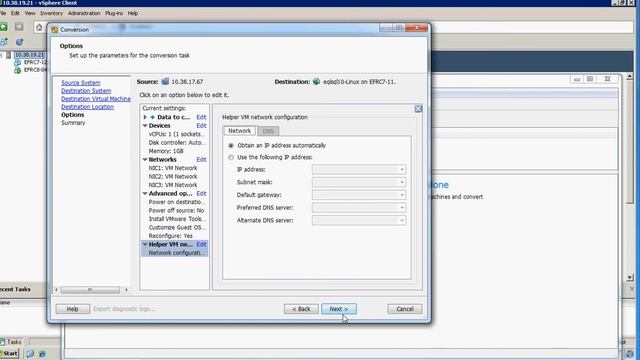Click Edit next to Helper VM network
This screenshot has width=640, height=360.
click(x=201, y=244)
